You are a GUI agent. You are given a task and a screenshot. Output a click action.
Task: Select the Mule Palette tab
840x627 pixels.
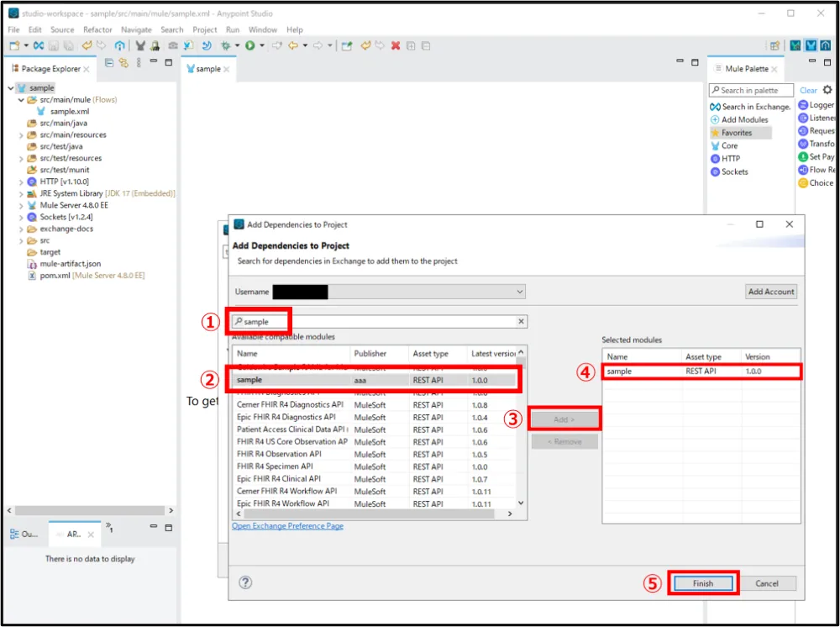point(746,69)
